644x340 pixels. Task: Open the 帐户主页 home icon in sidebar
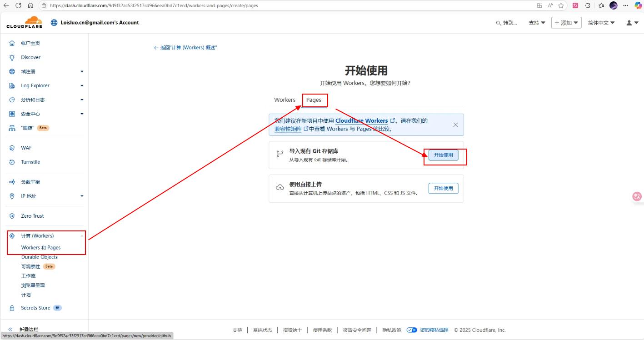click(x=12, y=43)
